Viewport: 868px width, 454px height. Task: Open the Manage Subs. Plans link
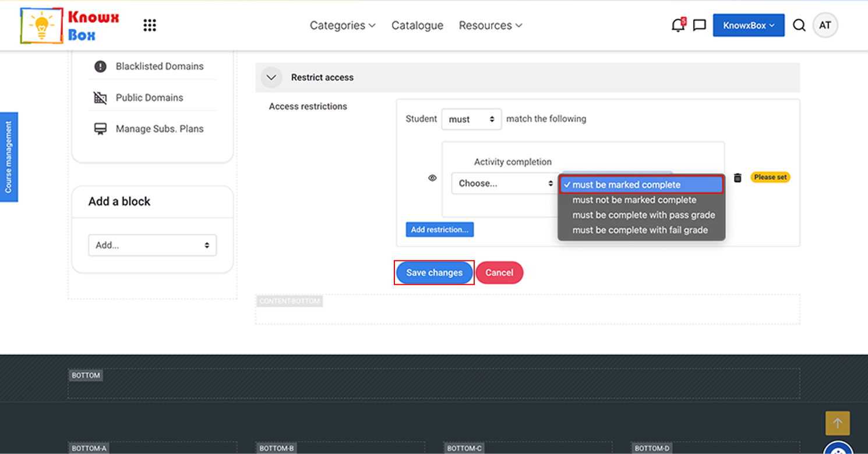[160, 129]
